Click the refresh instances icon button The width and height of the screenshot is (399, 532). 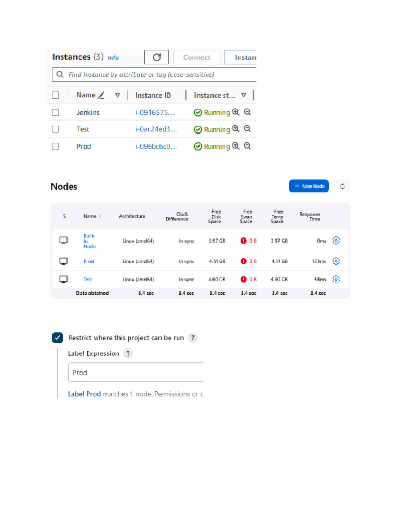pos(156,57)
